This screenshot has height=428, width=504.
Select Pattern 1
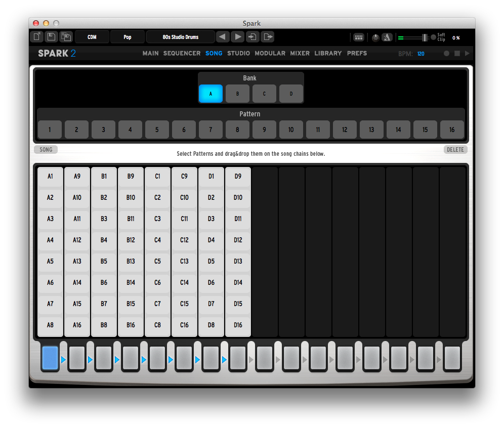(50, 130)
